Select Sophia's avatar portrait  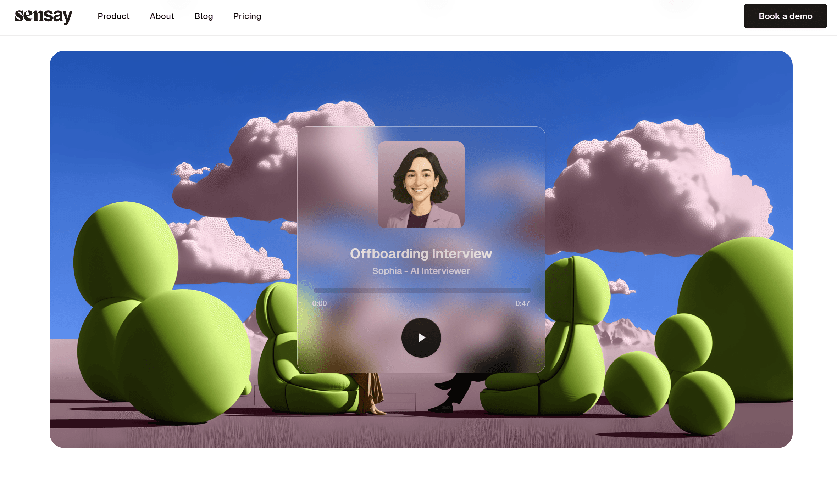pos(421,185)
